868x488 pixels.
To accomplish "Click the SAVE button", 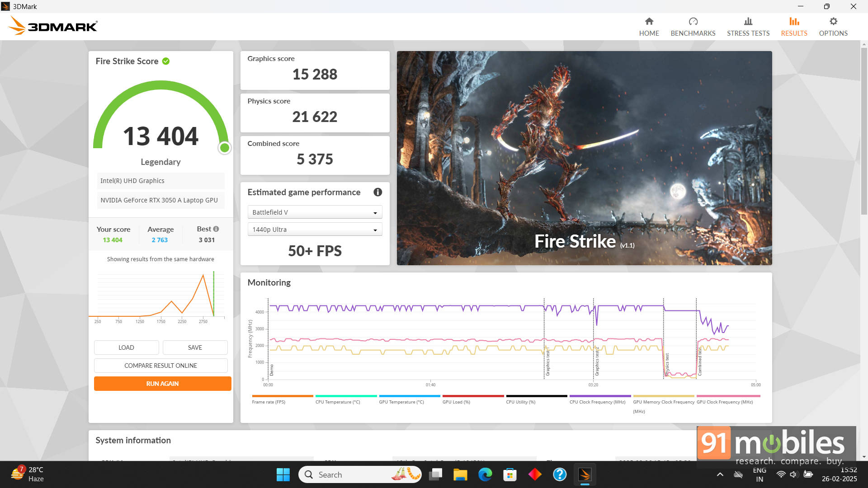I will pyautogui.click(x=195, y=347).
